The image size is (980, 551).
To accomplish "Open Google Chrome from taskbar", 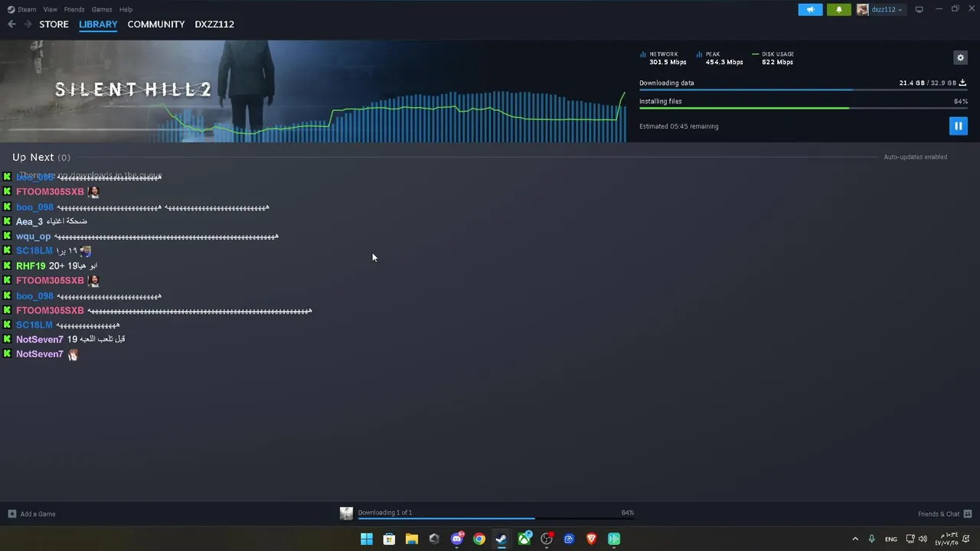I will click(x=479, y=539).
